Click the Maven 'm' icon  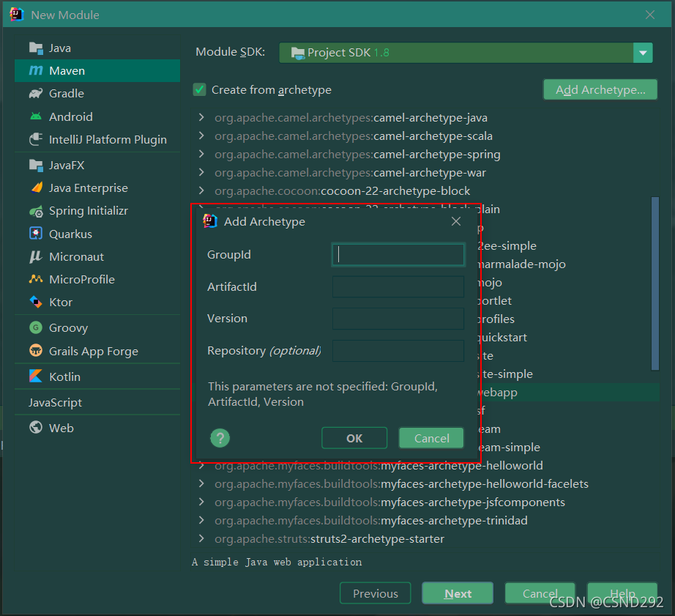pyautogui.click(x=36, y=70)
